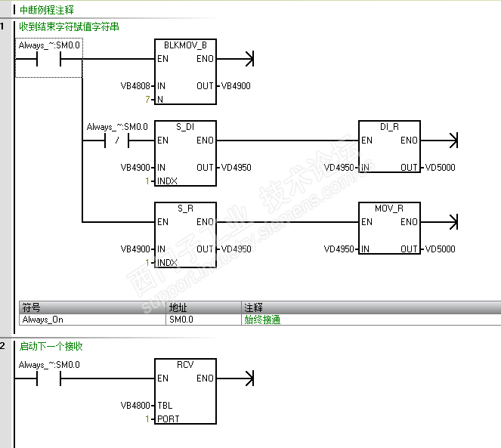Click the VD4950 OUT operand of S_DI
This screenshot has width=501, height=448.
(236, 168)
